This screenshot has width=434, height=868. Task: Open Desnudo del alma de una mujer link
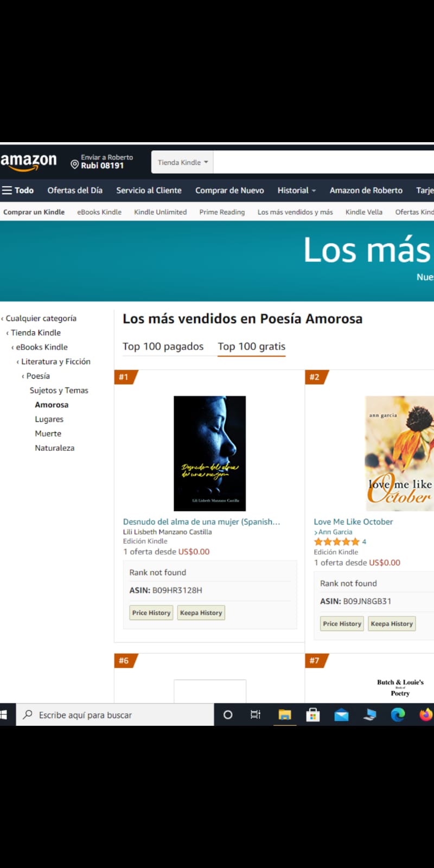click(x=201, y=522)
